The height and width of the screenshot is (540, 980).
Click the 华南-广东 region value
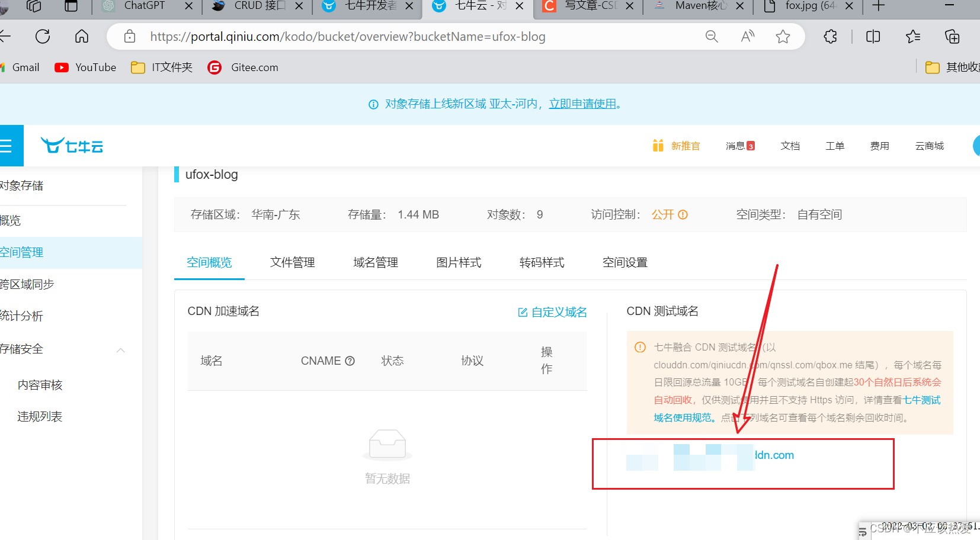pos(276,215)
